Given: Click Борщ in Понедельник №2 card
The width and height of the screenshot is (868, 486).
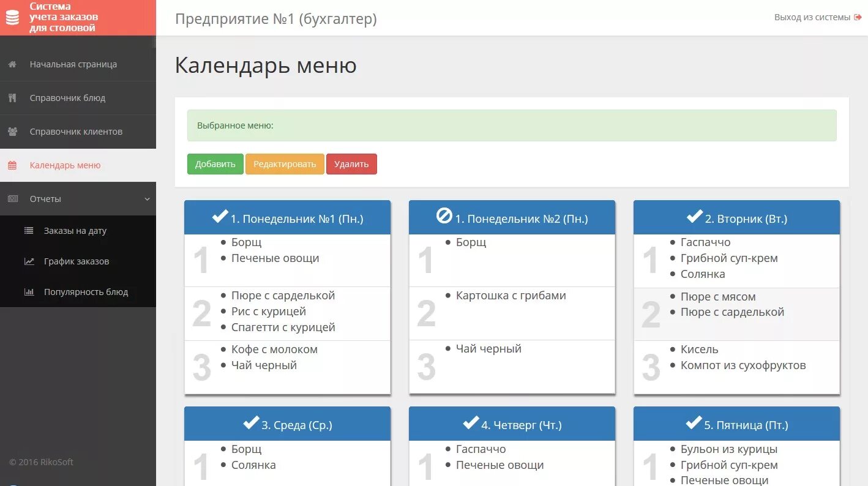Looking at the screenshot, I should pyautogui.click(x=471, y=242).
